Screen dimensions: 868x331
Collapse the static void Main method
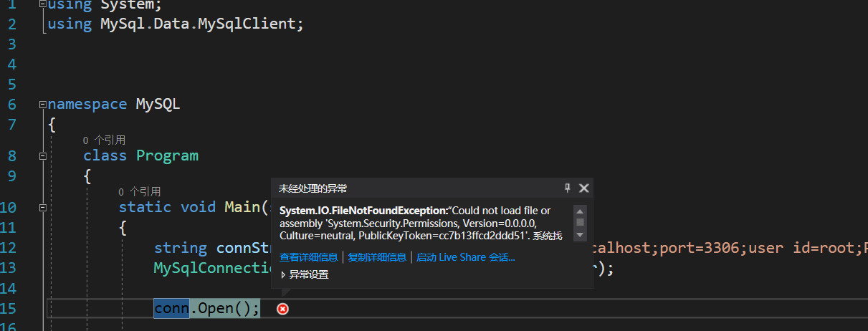[43, 208]
